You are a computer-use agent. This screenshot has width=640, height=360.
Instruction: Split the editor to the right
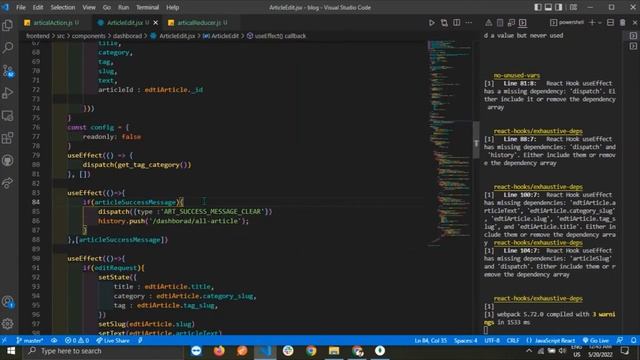click(456, 23)
